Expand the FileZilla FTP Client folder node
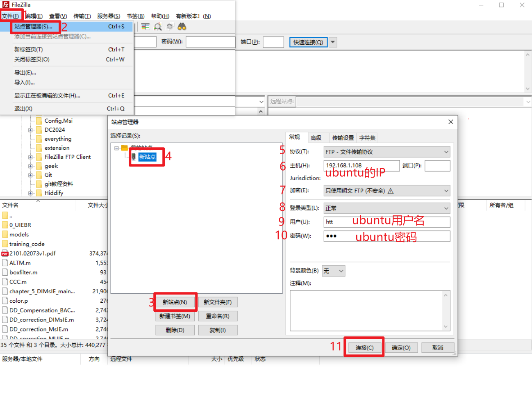 (x=30, y=157)
